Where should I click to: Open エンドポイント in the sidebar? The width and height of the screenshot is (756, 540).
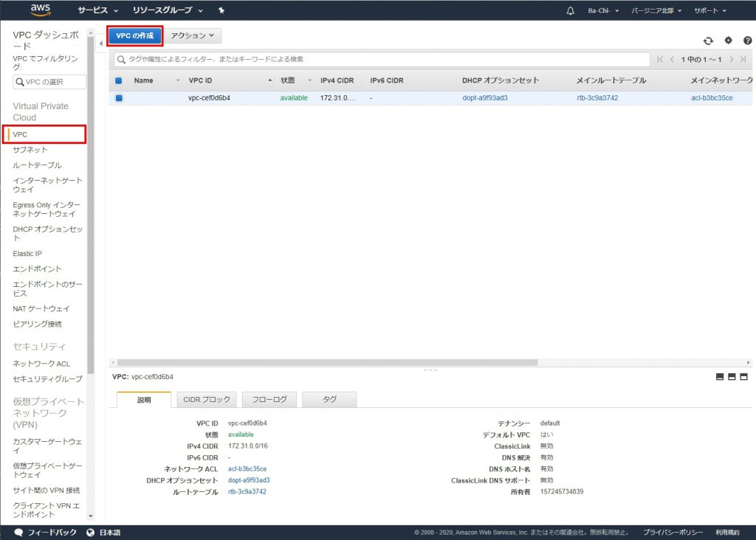tap(37, 269)
